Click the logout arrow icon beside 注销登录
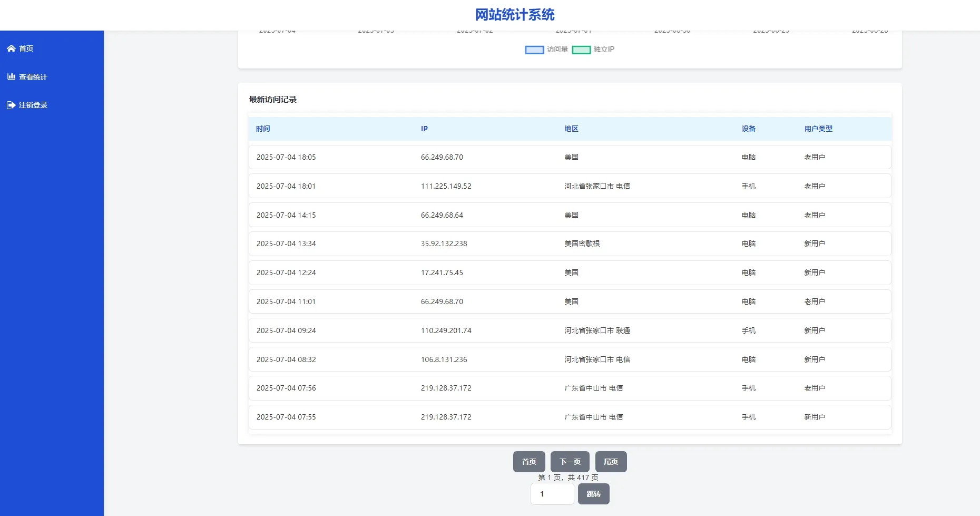Screen dimensions: 980x516 (11, 104)
